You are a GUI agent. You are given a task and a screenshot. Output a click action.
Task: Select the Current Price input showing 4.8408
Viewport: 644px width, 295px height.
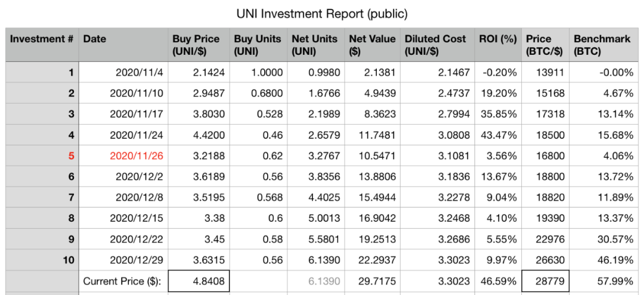pyautogui.click(x=198, y=281)
